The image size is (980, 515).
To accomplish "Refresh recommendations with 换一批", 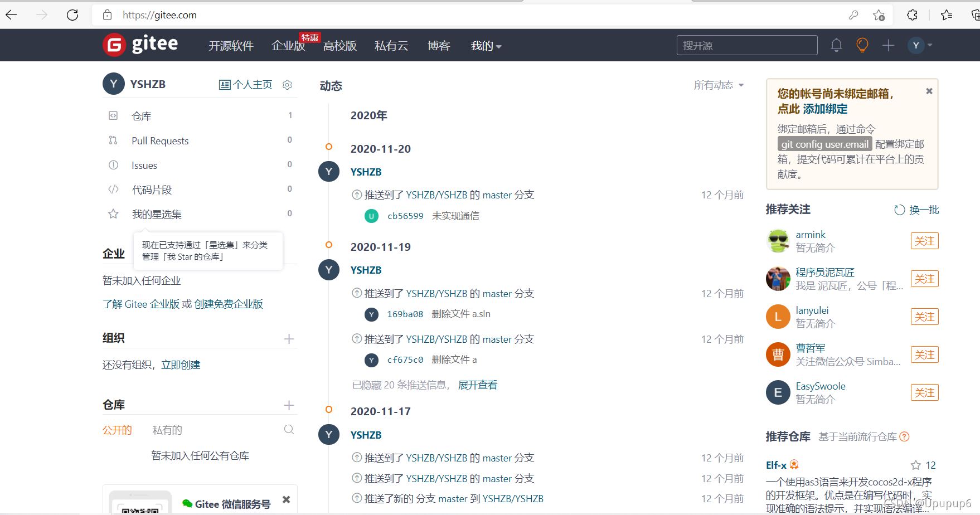I will (916, 210).
